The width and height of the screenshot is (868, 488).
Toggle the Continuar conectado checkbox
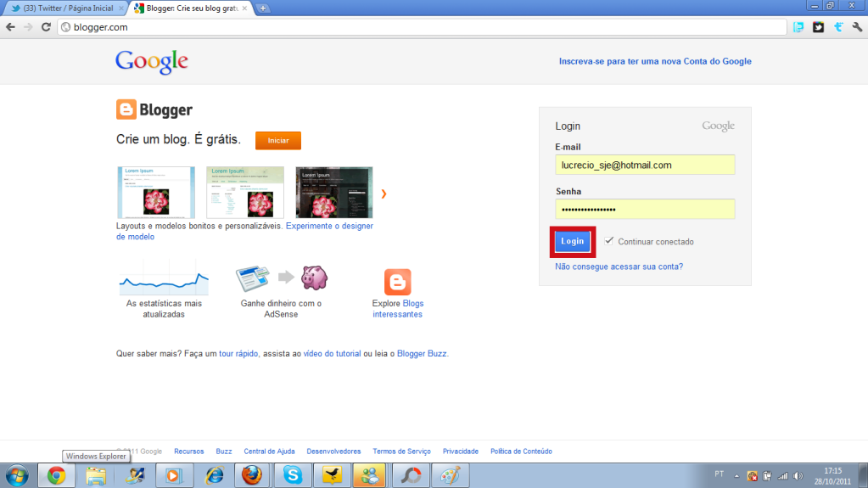click(x=609, y=241)
